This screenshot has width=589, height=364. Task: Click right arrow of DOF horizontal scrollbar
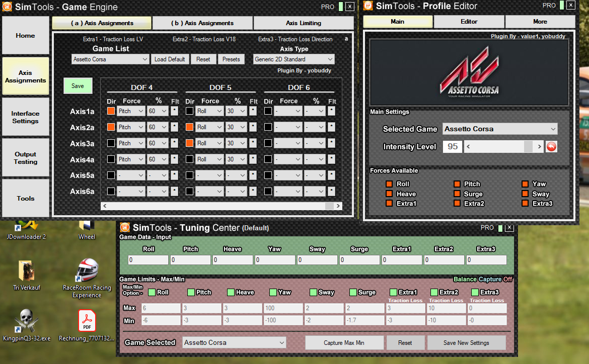pyautogui.click(x=338, y=206)
